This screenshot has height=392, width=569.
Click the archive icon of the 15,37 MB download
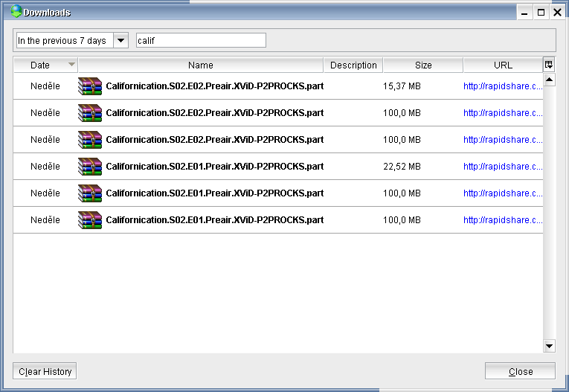pyautogui.click(x=90, y=86)
